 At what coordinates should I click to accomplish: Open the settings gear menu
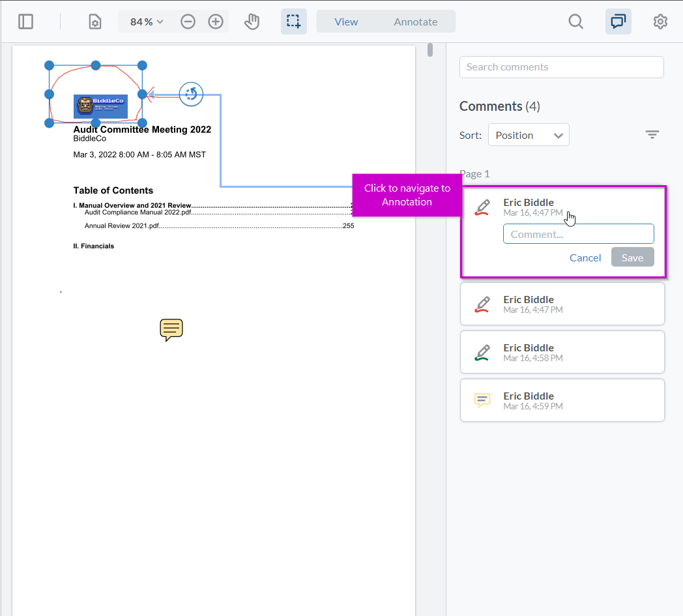(x=660, y=22)
